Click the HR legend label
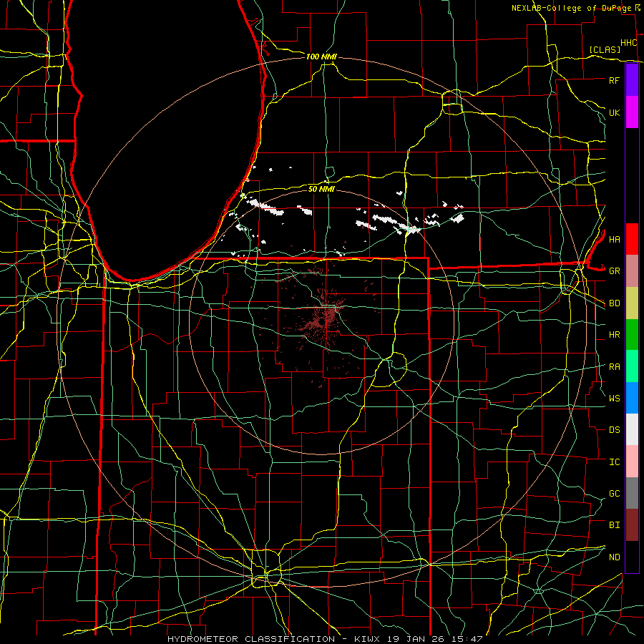 pos(614,335)
